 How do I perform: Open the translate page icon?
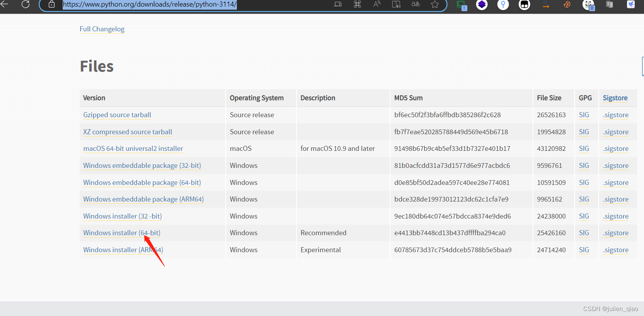click(x=415, y=4)
